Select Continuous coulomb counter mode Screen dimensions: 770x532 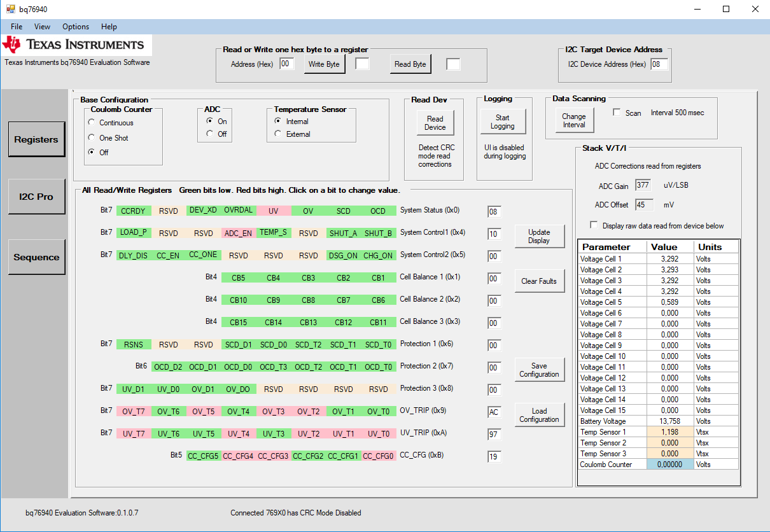[x=92, y=123]
